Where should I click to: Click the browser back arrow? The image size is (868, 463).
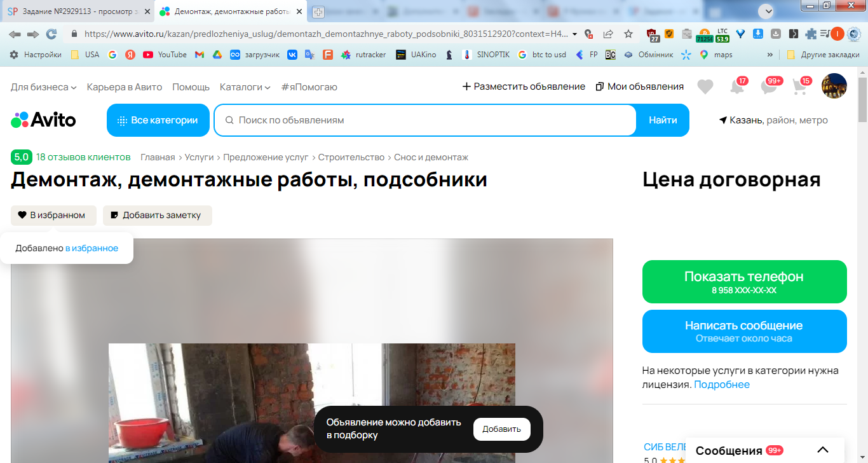pyautogui.click(x=15, y=34)
